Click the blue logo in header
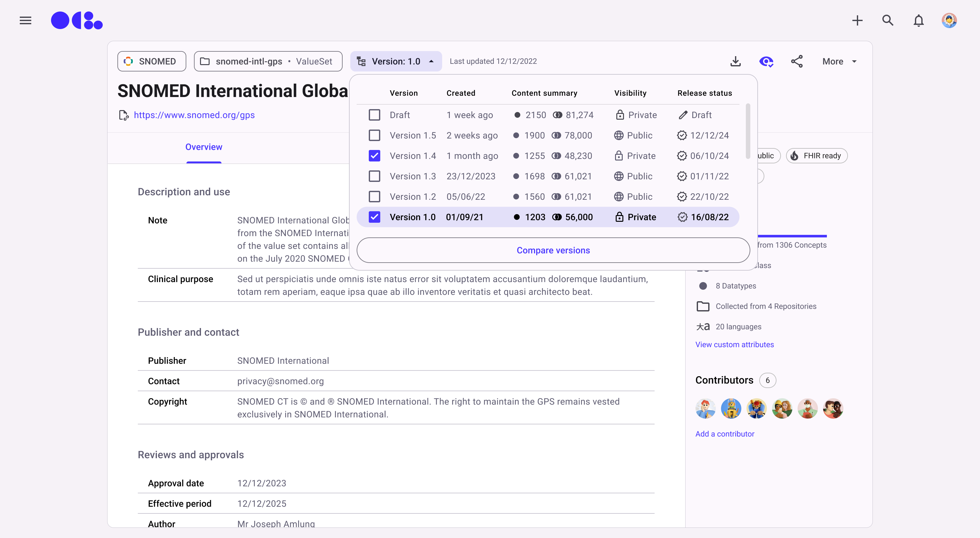This screenshot has height=538, width=980. pos(77,20)
